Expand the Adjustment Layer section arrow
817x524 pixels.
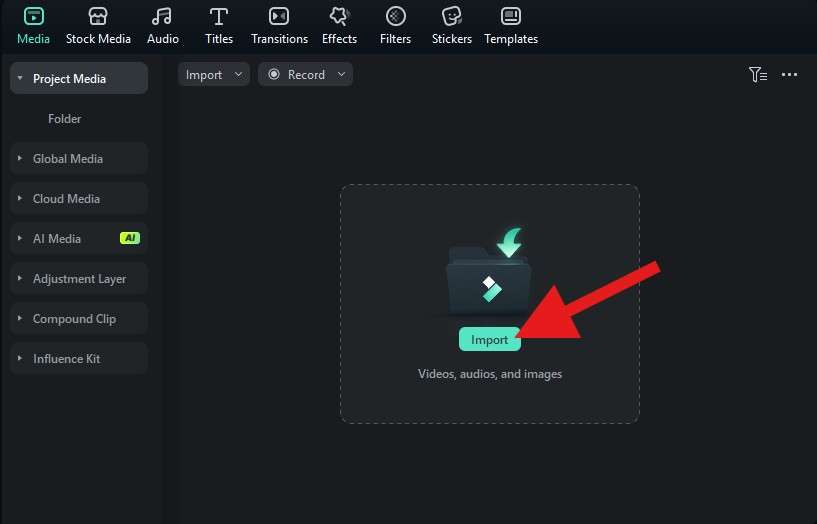click(x=20, y=278)
